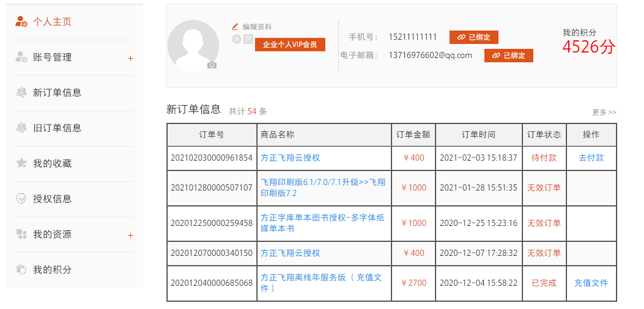Viewport: 644px width, 309px height.
Task: Click the camera icon on avatar
Action: 212,65
